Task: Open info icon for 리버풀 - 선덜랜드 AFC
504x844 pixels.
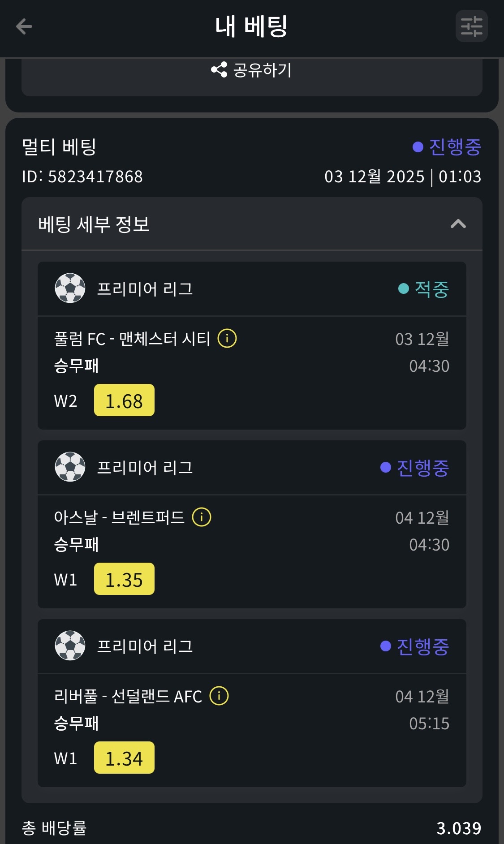Action: pyautogui.click(x=219, y=696)
